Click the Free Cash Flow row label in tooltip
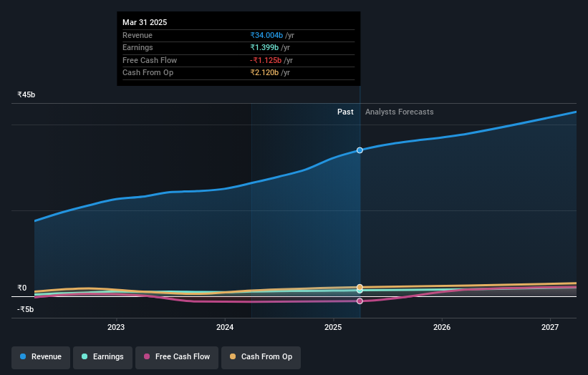The height and width of the screenshot is (375, 588). pos(150,60)
